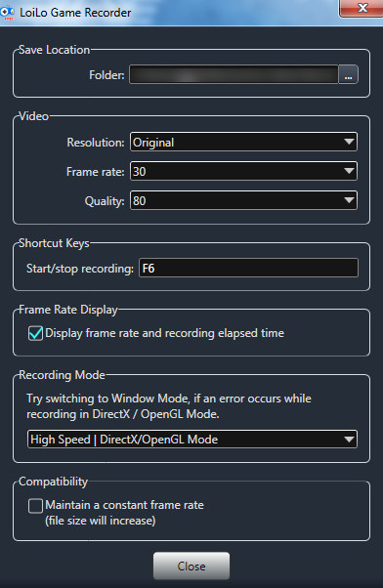Click the 'Compatibility' group label
This screenshot has height=588, width=383.
tap(54, 482)
